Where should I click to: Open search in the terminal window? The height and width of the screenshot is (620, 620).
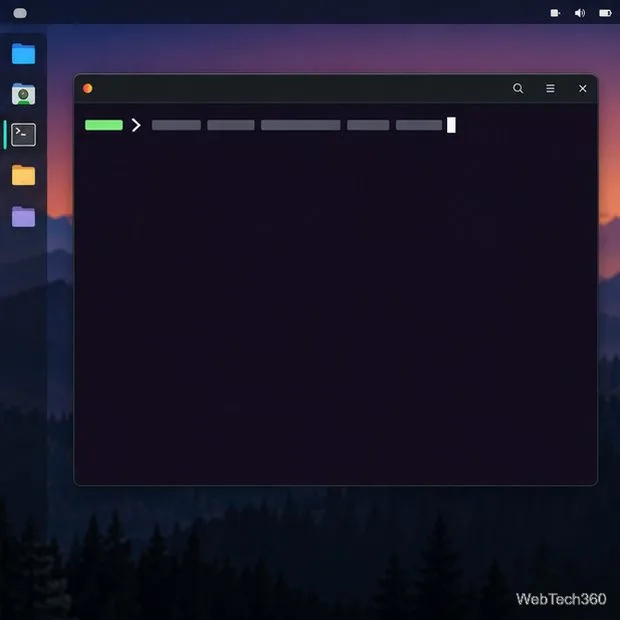(518, 88)
